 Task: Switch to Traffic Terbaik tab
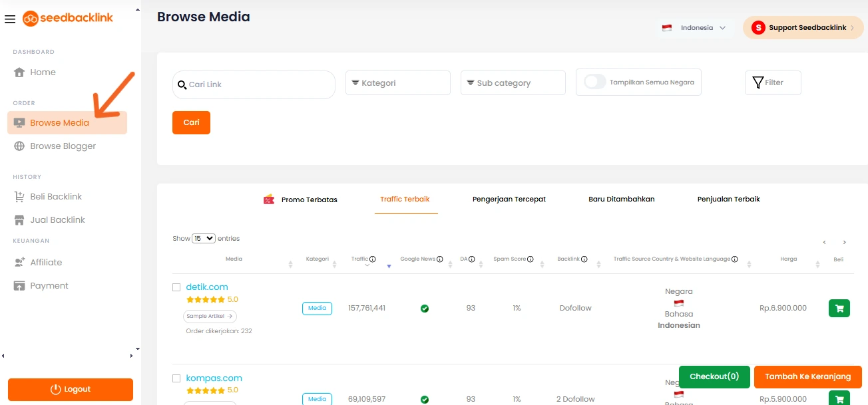point(405,199)
